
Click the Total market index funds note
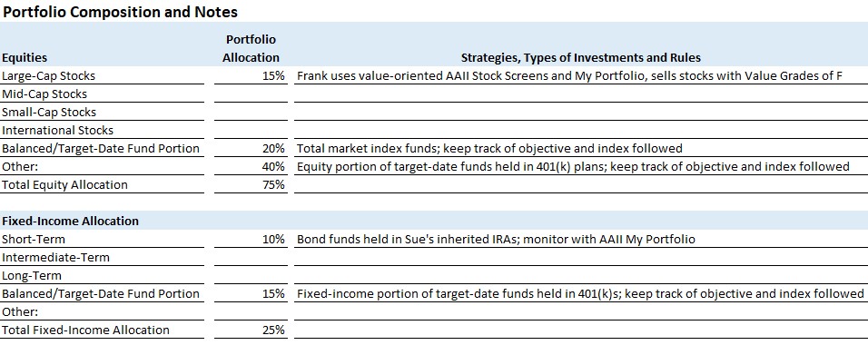coord(489,148)
